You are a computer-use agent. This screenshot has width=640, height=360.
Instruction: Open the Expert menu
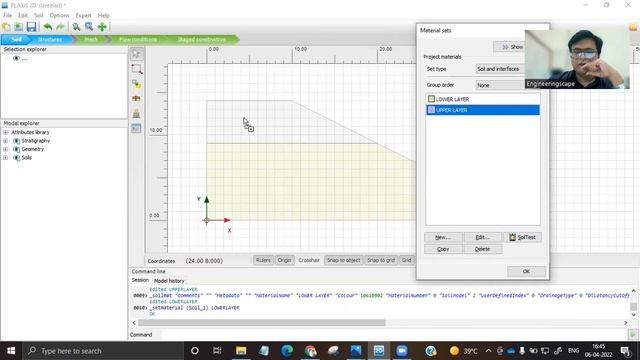[x=83, y=15]
